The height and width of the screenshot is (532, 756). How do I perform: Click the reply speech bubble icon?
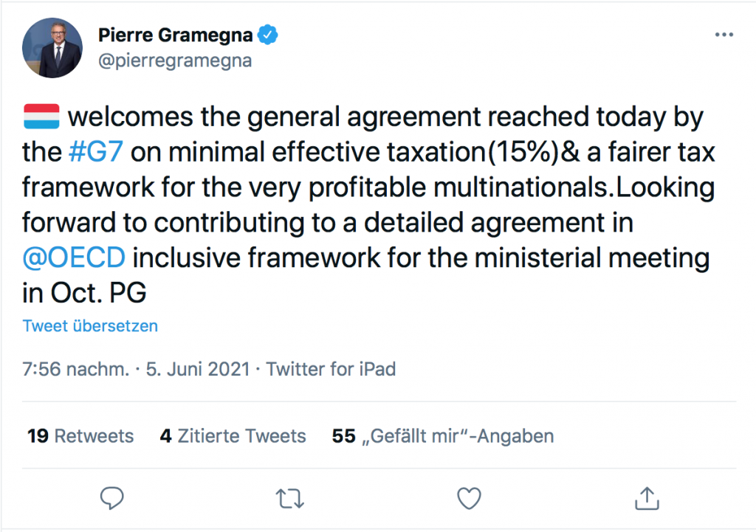click(111, 498)
